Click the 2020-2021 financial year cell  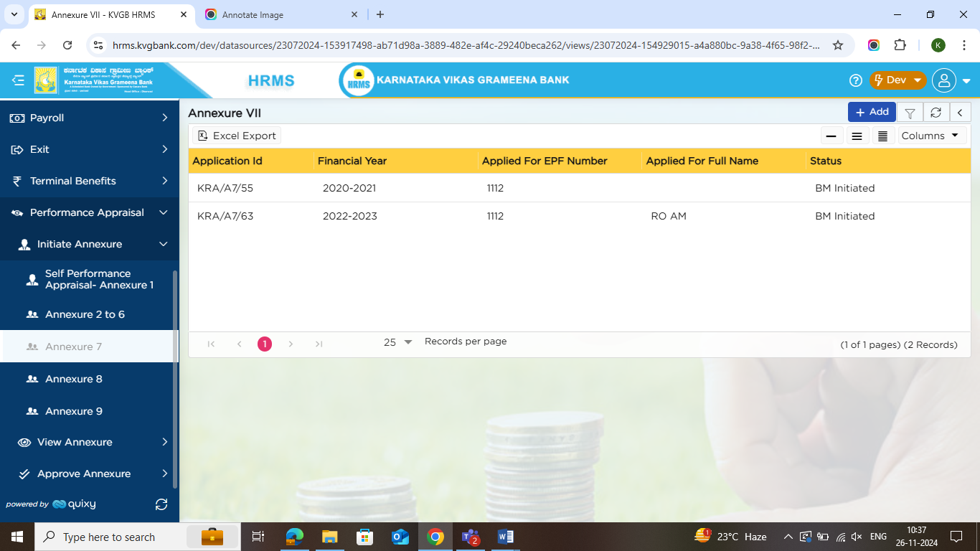point(349,188)
